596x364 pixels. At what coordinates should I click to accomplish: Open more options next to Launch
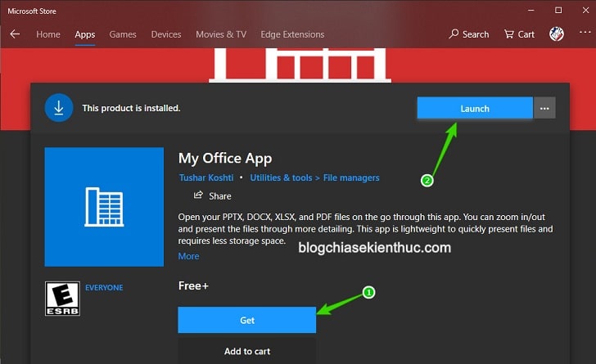pyautogui.click(x=544, y=108)
